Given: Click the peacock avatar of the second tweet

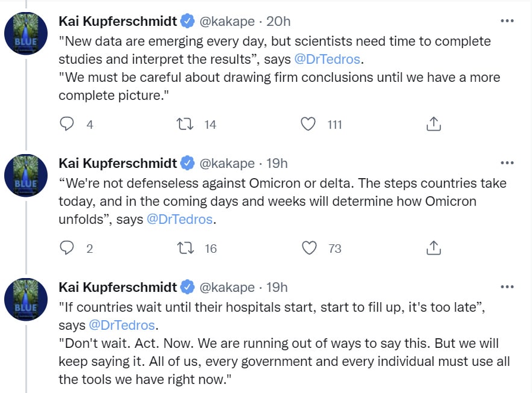Looking at the screenshot, I should pyautogui.click(x=26, y=176).
